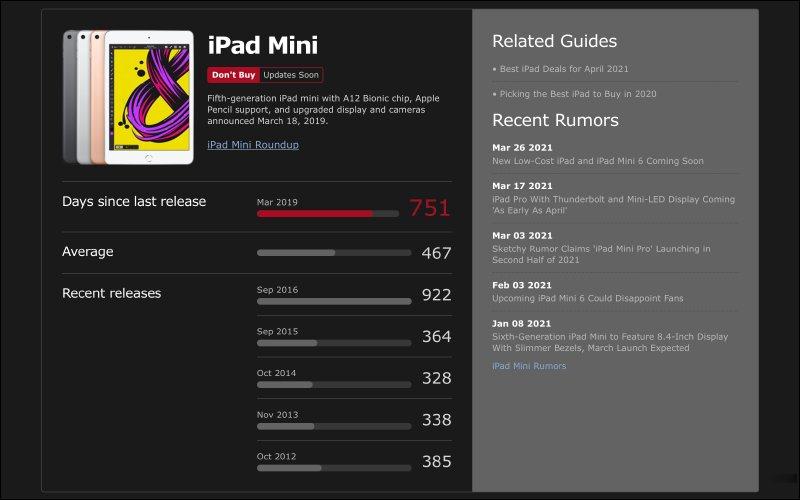
Task: Click the 328 days value
Action: (436, 378)
